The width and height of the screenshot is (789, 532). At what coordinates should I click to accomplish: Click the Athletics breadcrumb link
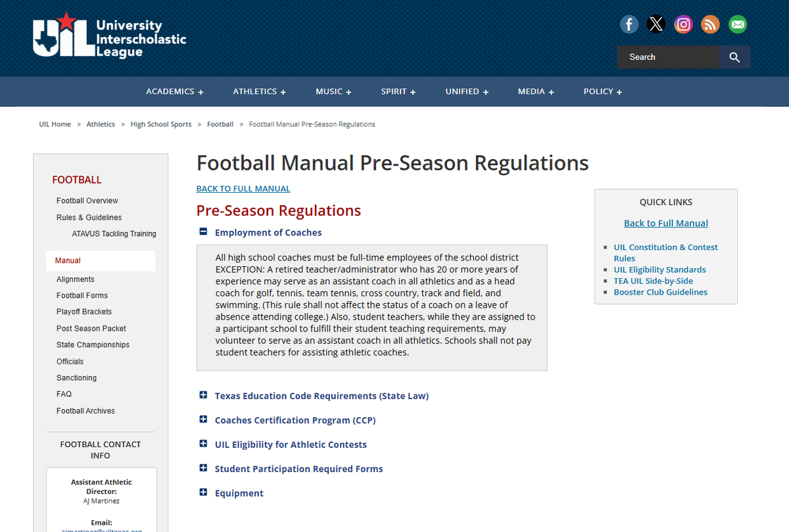[x=101, y=124]
